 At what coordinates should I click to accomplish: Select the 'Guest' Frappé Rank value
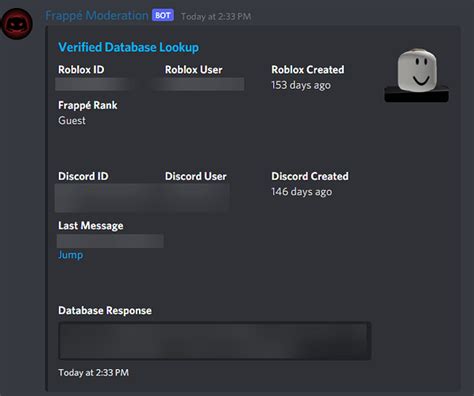click(72, 120)
